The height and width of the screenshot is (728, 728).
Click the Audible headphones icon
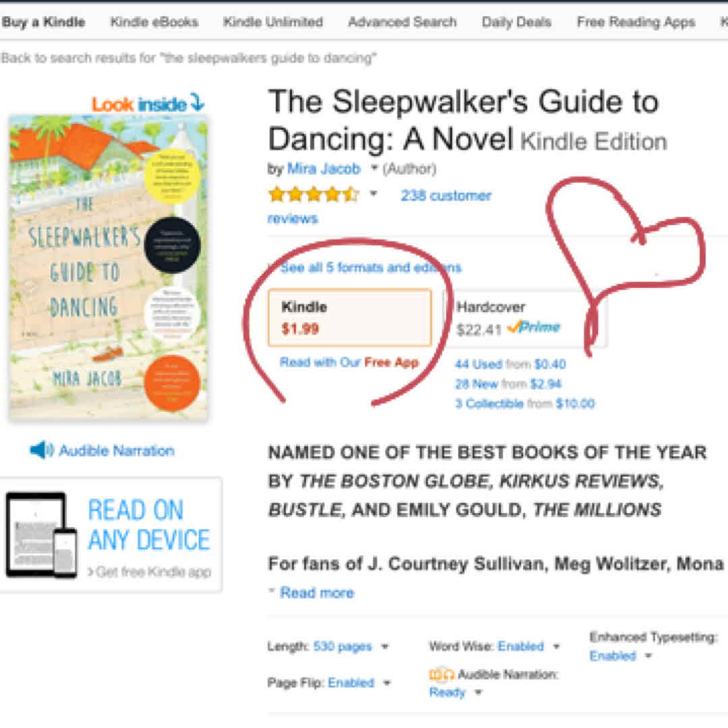click(442, 674)
